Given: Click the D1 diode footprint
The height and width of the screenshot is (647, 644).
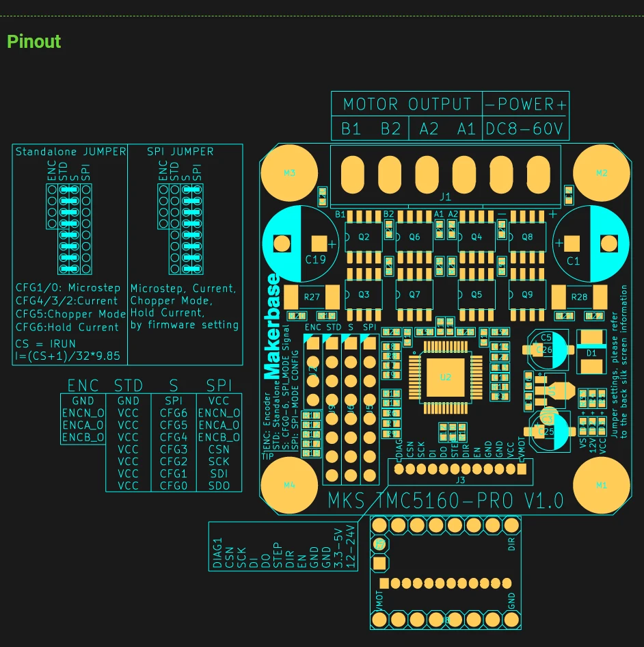Looking at the screenshot, I should coord(591,353).
